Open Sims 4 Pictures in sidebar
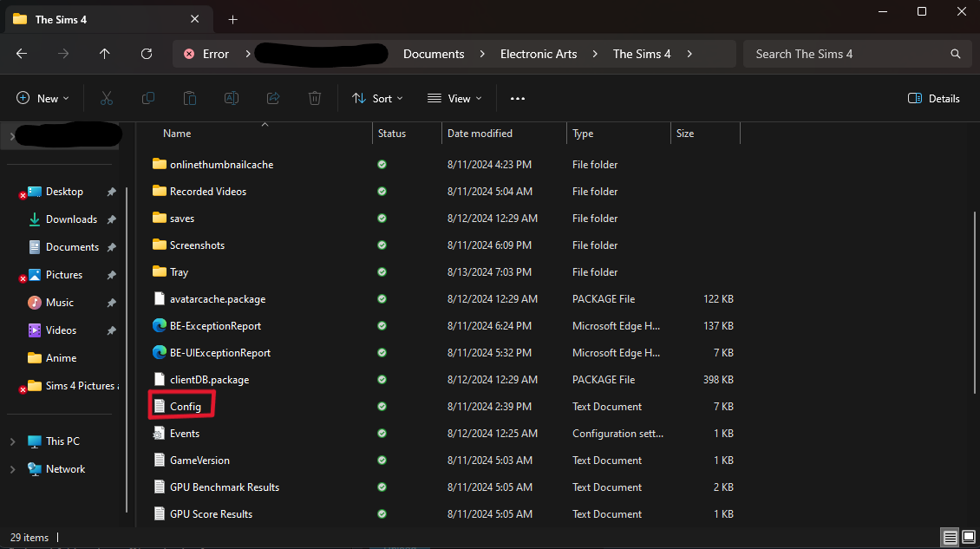Viewport: 980px width, 549px height. click(80, 386)
